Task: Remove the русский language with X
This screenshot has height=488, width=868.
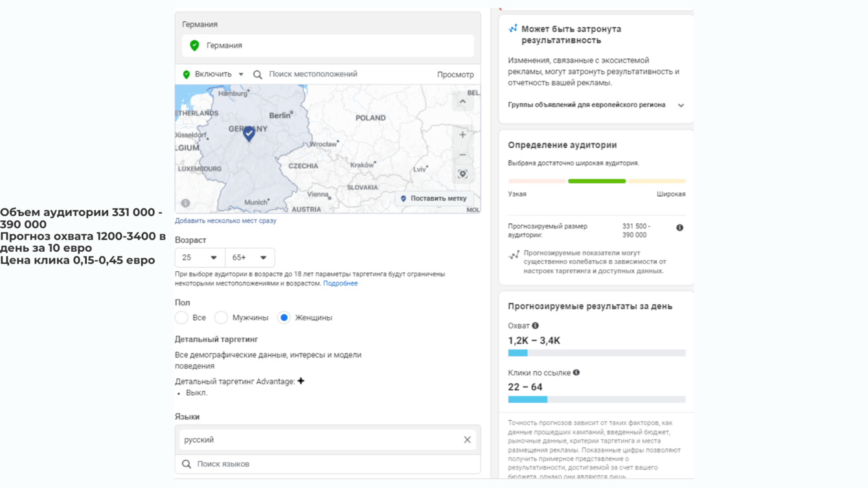Action: point(467,440)
